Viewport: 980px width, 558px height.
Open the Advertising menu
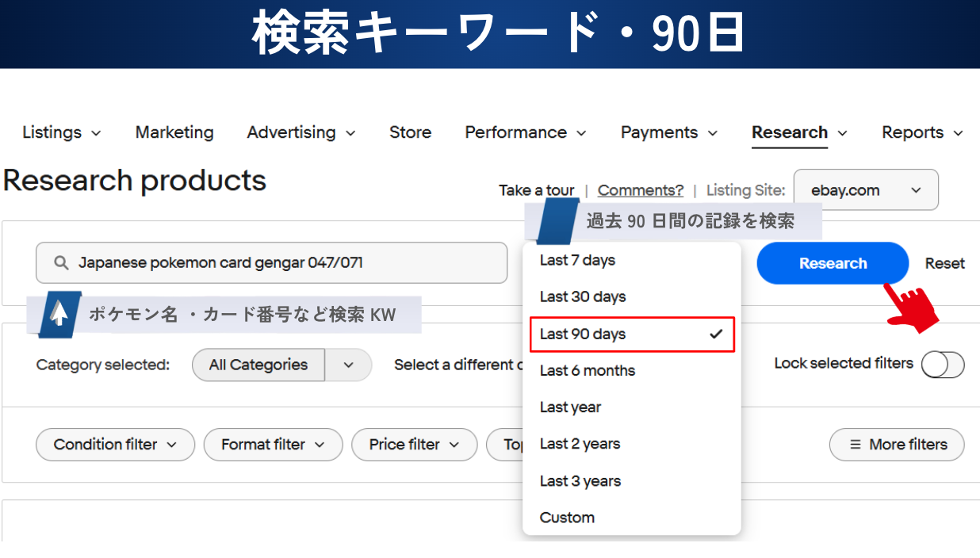301,132
